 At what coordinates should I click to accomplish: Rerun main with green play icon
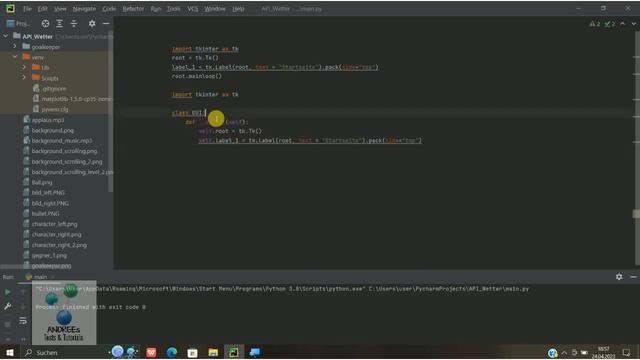coord(8,292)
